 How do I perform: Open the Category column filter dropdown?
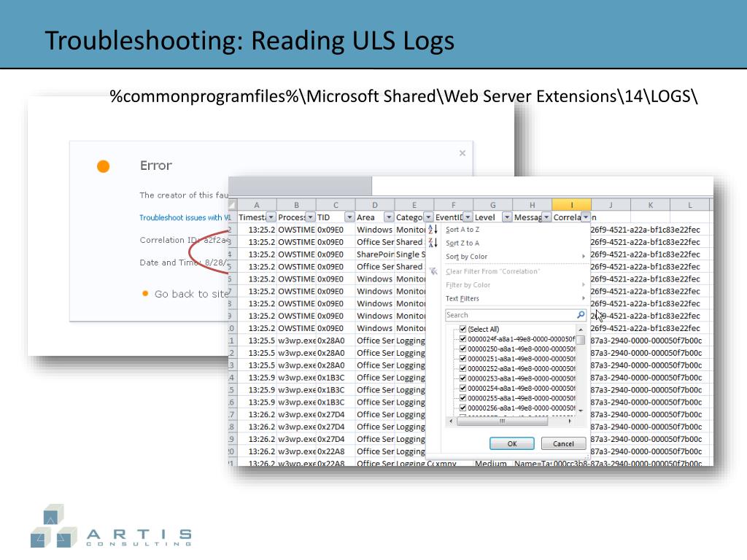pos(428,217)
